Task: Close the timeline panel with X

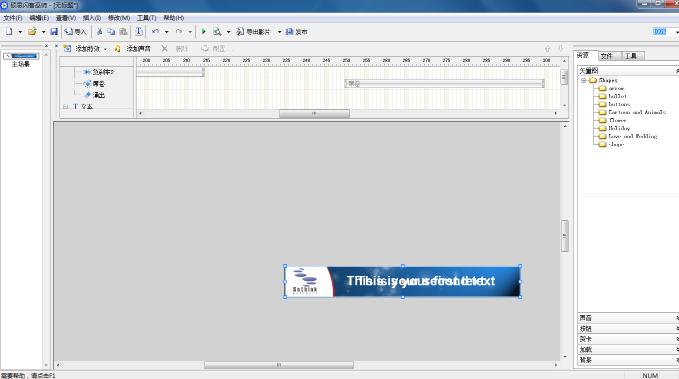Action: point(56,45)
